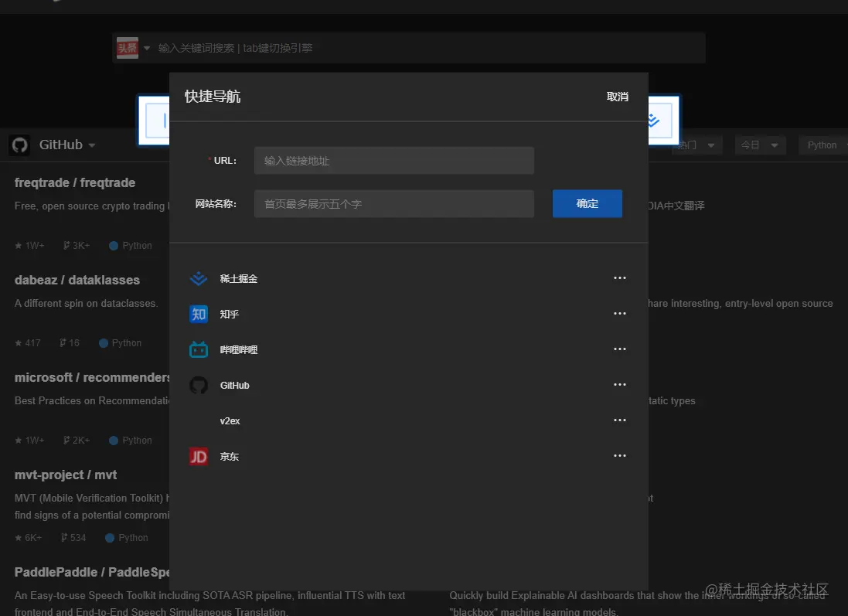The width and height of the screenshot is (848, 616).
Task: Click the 534 fork count for mvt
Action: (73, 538)
